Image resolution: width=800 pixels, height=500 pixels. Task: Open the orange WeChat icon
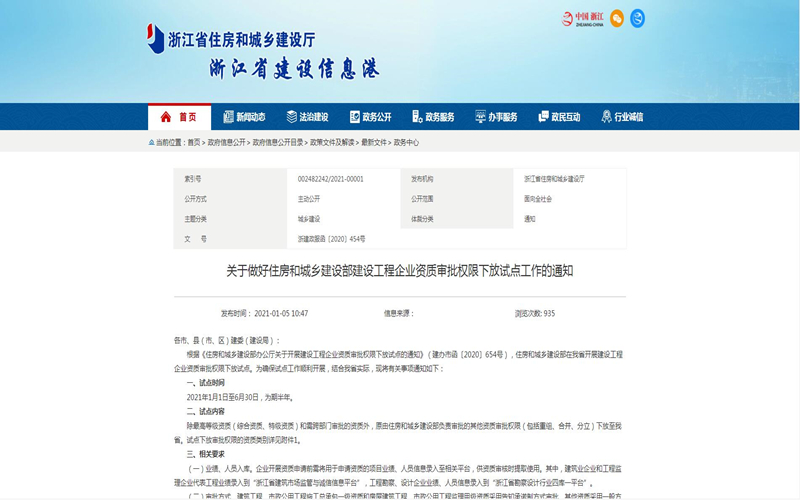[617, 18]
